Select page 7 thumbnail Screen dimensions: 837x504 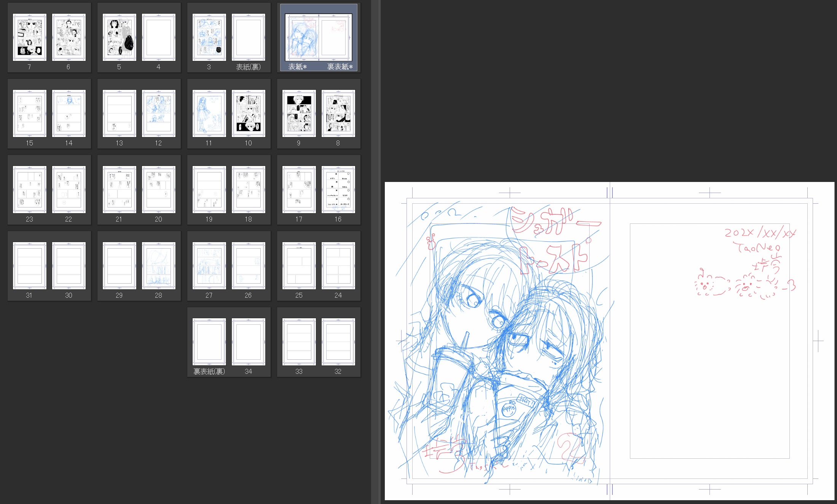tap(29, 37)
